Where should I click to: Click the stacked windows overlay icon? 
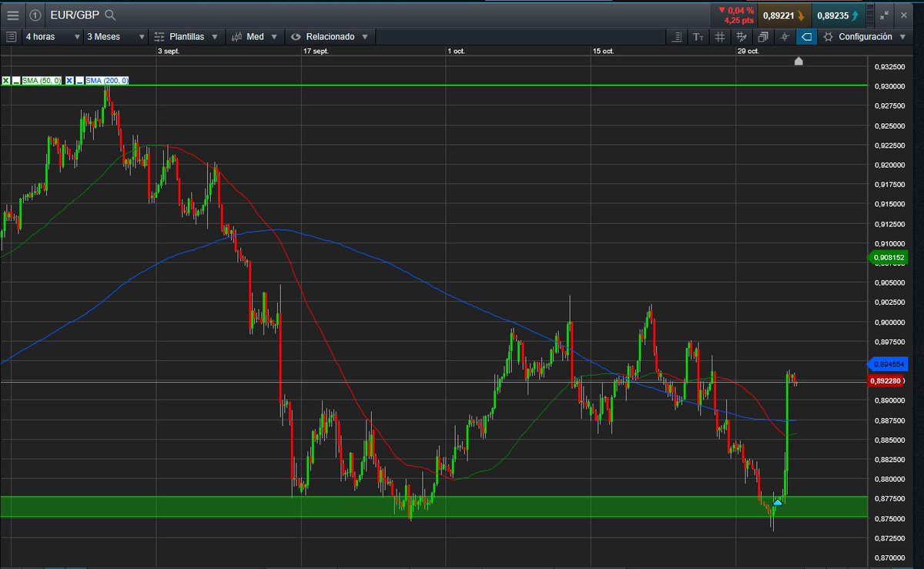[x=763, y=36]
